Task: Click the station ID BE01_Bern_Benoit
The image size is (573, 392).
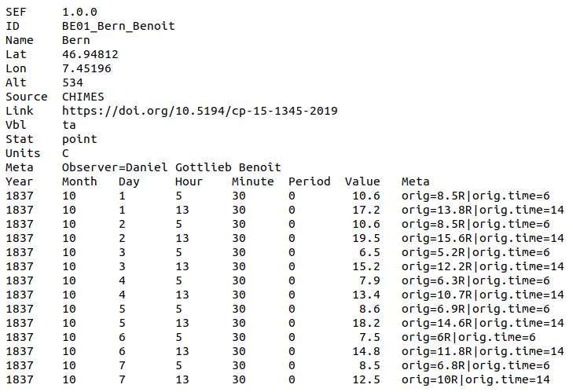Action: click(x=118, y=26)
